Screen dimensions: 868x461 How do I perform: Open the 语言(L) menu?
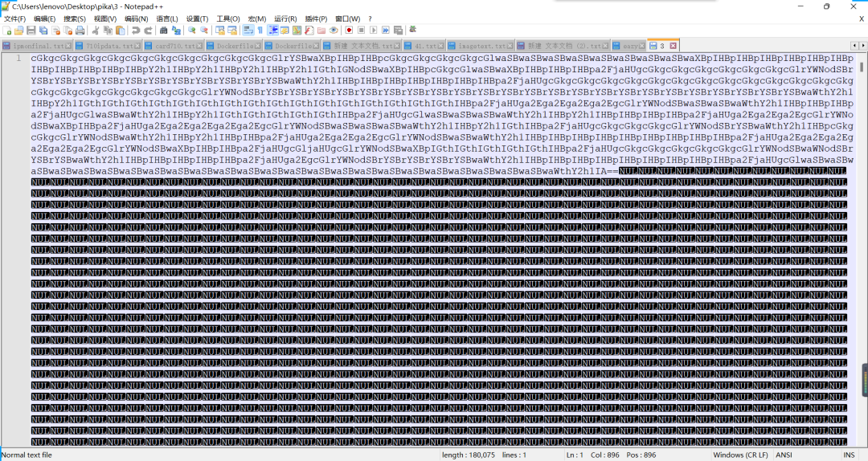click(x=166, y=18)
